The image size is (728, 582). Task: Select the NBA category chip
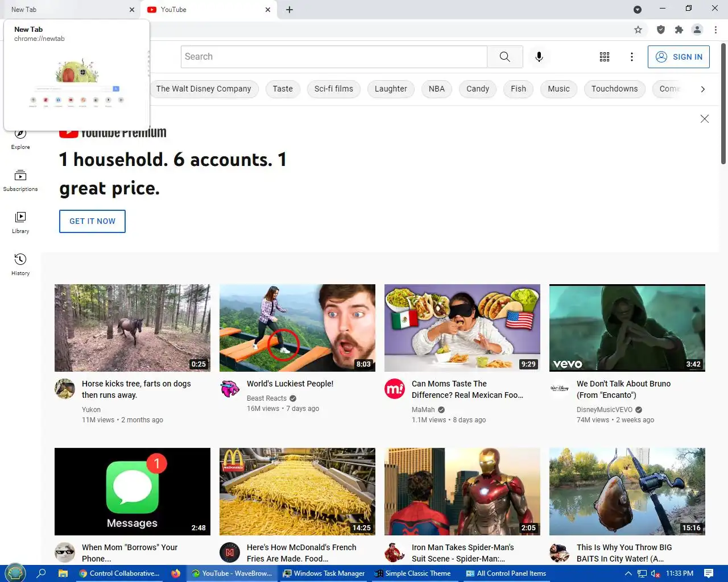437,89
